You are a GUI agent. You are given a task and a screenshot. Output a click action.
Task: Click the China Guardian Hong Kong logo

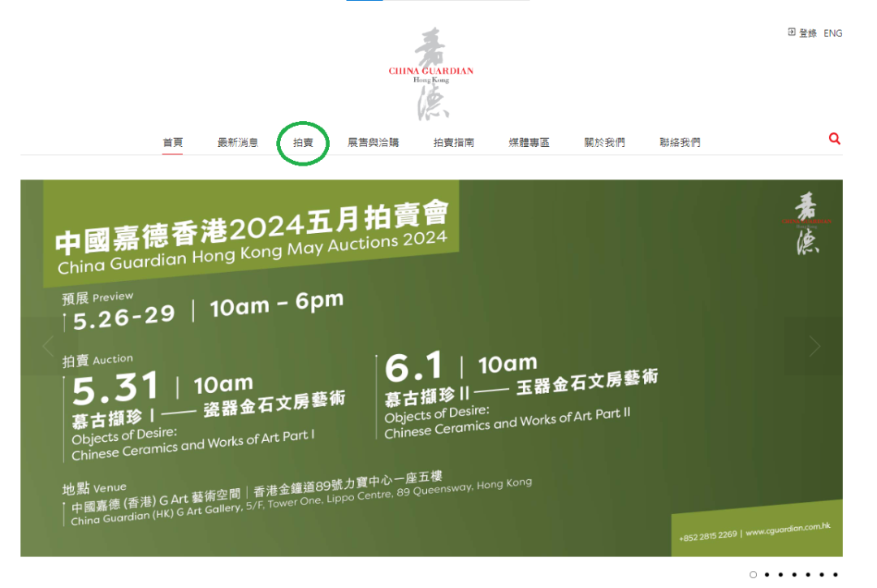tap(431, 74)
